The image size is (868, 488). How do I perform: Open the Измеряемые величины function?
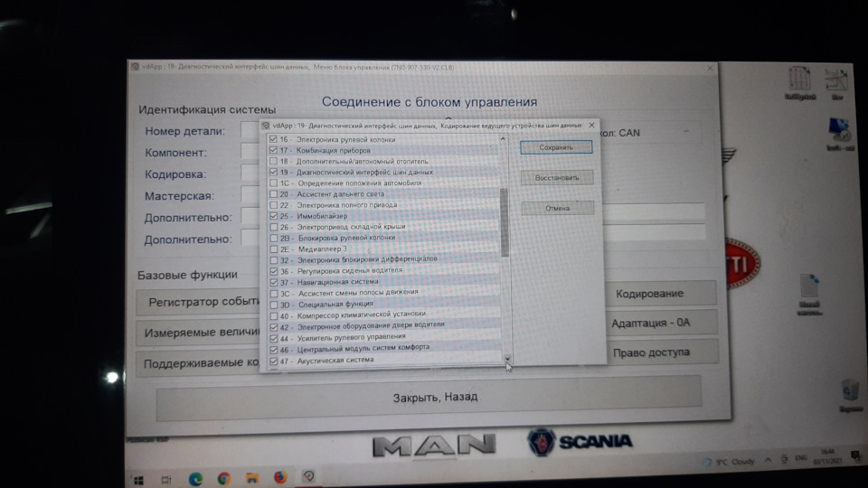tap(198, 333)
